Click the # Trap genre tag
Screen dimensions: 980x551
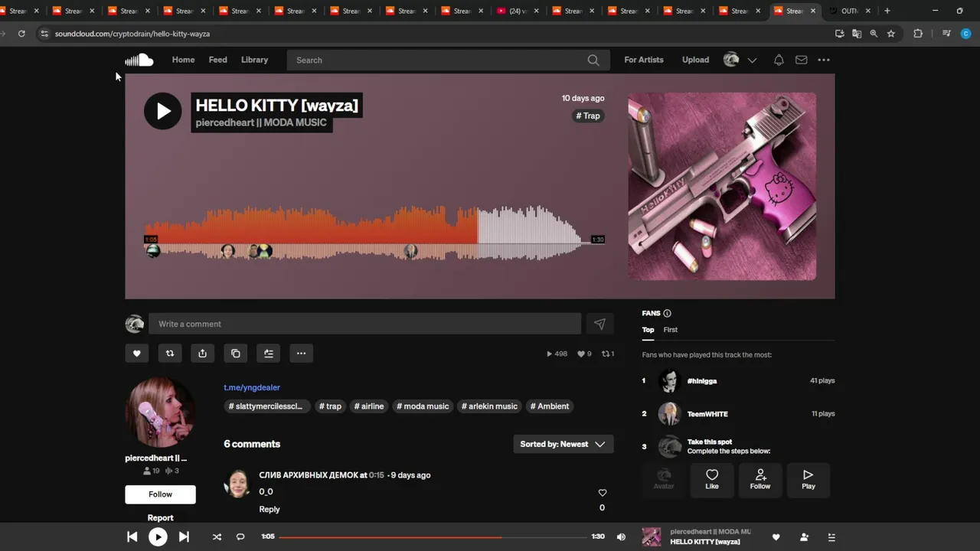point(588,116)
